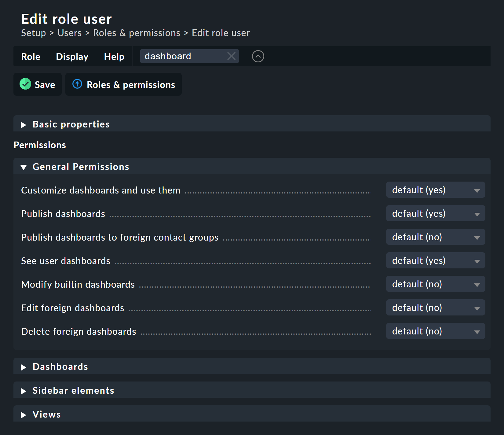Click the 'See user dashboards' label
504x435 pixels.
(x=66, y=261)
